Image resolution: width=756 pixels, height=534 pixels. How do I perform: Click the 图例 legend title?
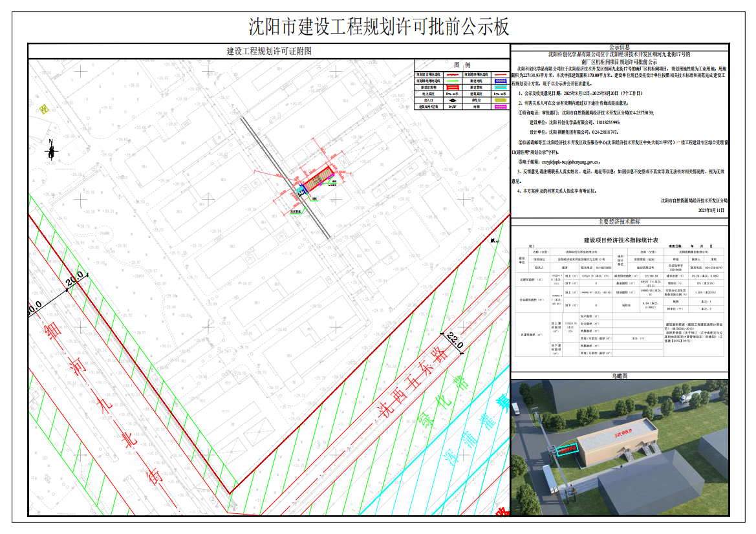click(462, 65)
